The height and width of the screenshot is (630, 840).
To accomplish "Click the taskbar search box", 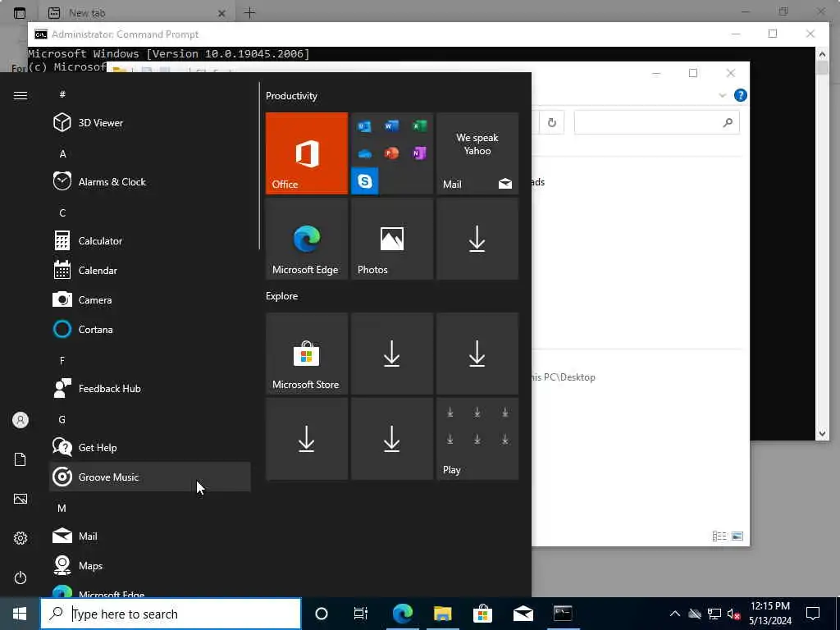I will pyautogui.click(x=171, y=614).
